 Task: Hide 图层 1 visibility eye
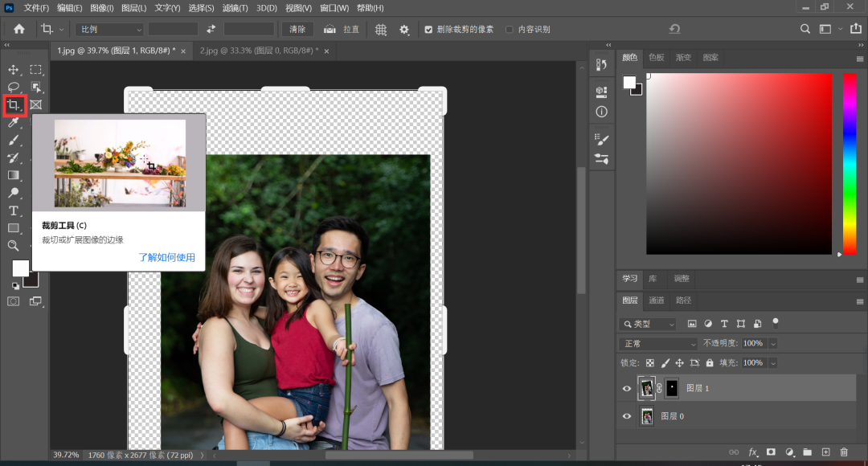627,389
